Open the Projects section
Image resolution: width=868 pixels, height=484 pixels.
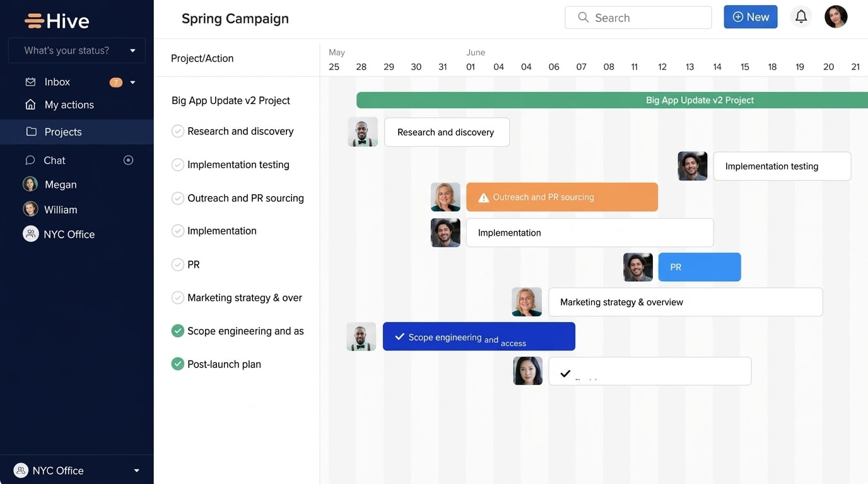pyautogui.click(x=77, y=132)
